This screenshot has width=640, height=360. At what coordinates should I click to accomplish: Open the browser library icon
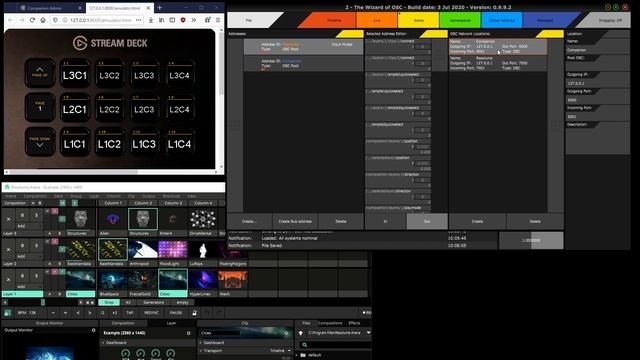point(162,20)
